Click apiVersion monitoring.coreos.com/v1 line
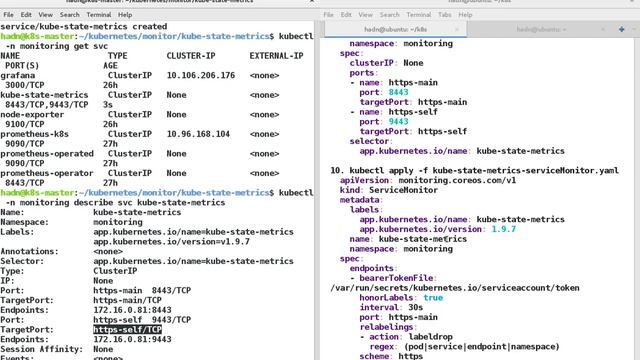Viewport: 640px width, 360px height. 428,180
